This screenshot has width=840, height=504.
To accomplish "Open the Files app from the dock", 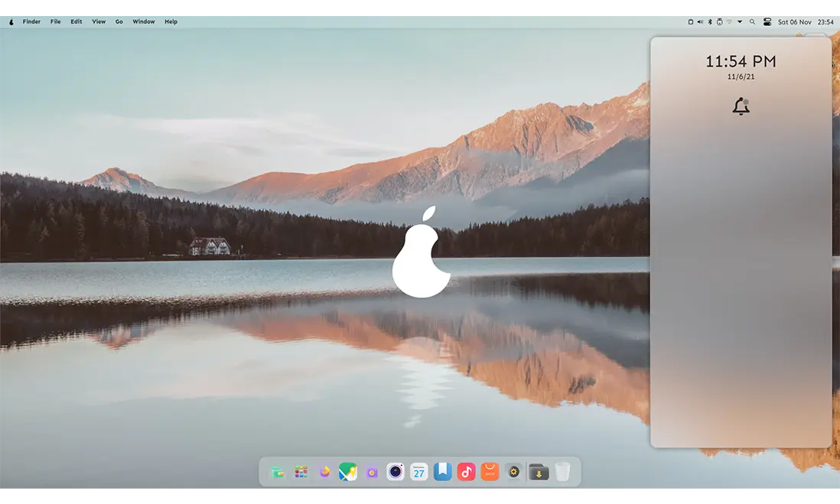I will (x=278, y=472).
